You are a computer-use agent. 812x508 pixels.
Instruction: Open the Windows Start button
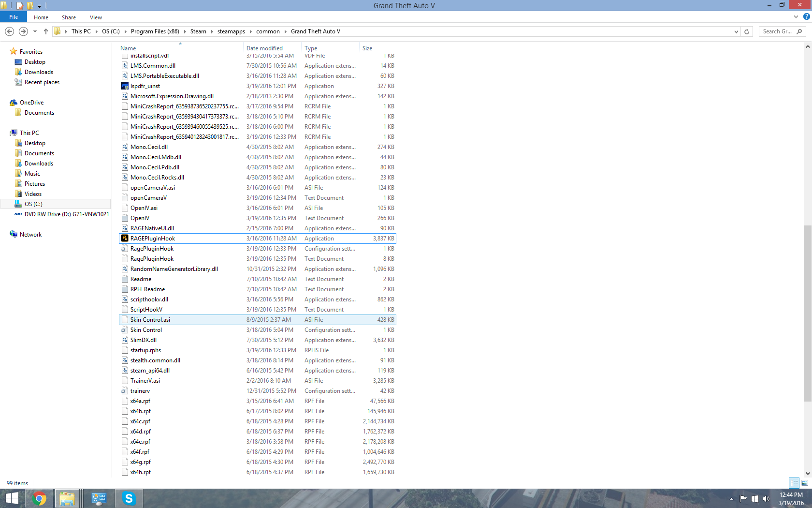tap(12, 498)
